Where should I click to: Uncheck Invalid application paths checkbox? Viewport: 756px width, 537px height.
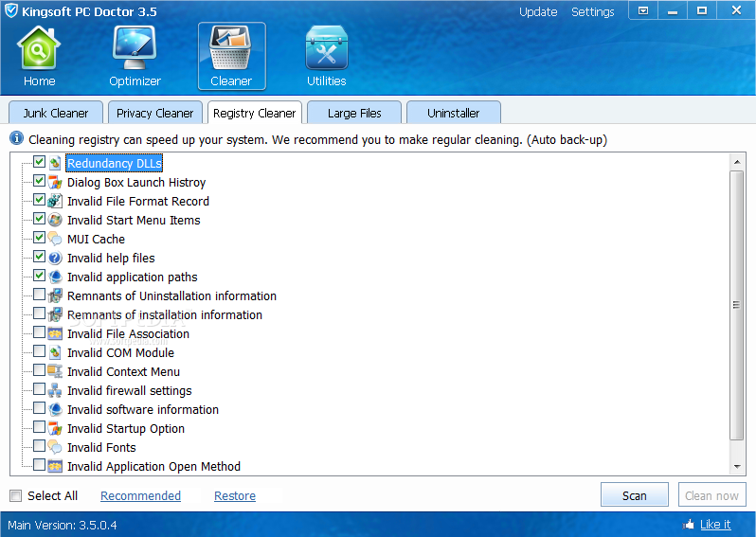tap(39, 276)
